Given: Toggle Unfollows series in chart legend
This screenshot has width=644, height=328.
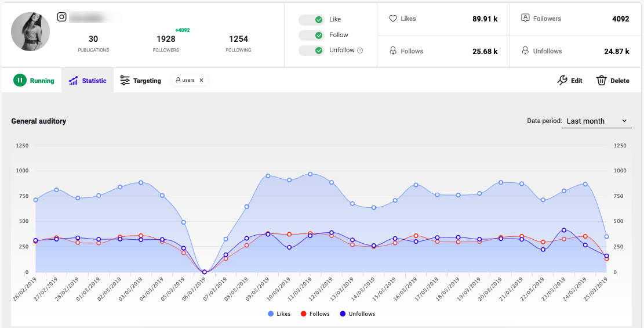Looking at the screenshot, I should pyautogui.click(x=357, y=313).
